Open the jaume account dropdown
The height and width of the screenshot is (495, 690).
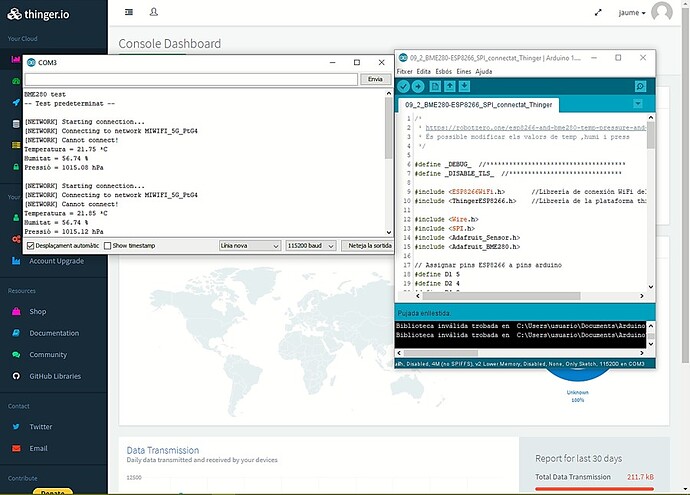(632, 13)
